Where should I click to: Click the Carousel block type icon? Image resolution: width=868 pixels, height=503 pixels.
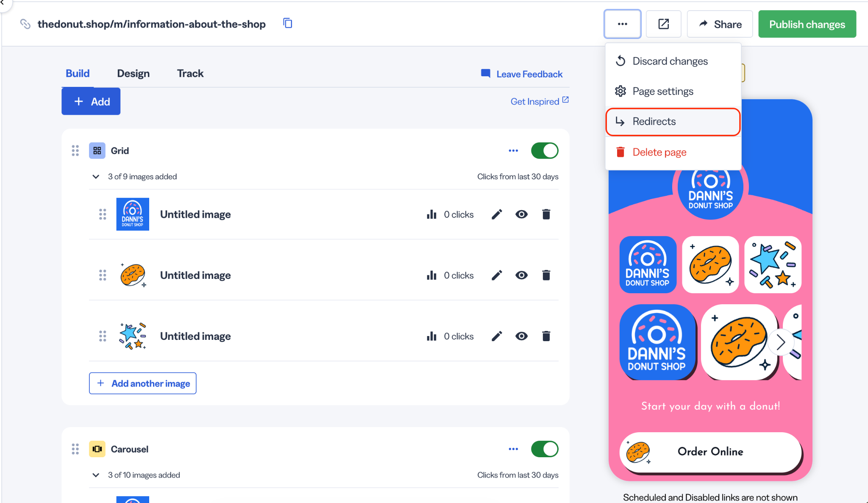click(97, 449)
